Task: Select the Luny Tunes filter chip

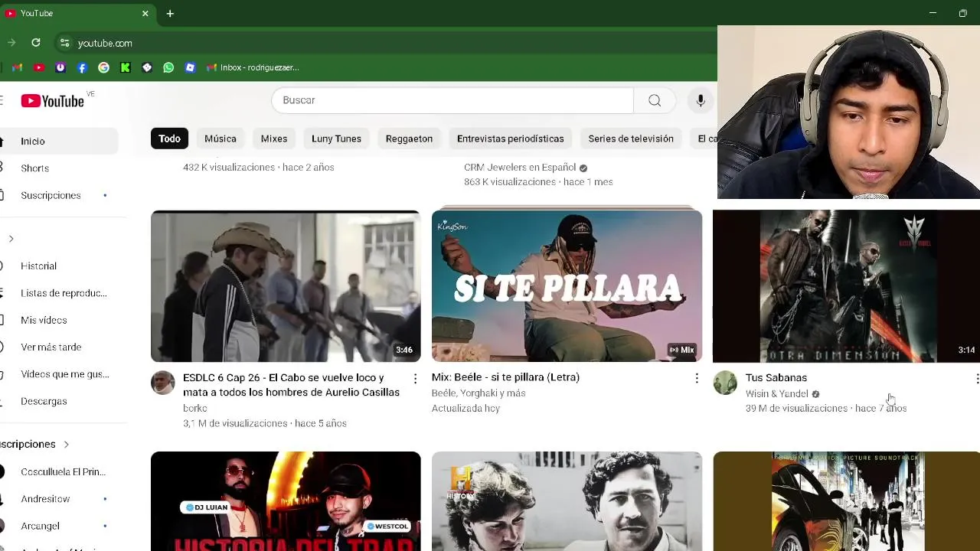Action: point(336,139)
